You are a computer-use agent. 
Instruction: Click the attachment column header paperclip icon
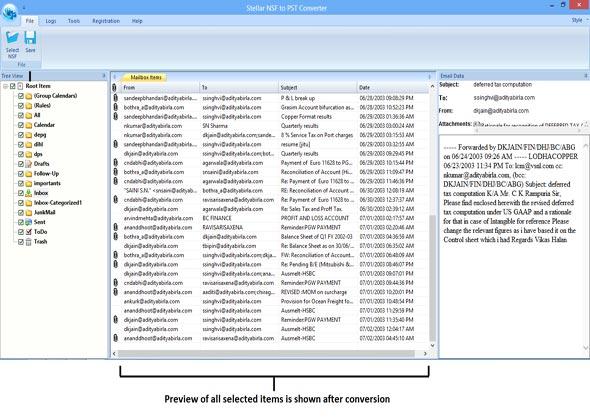[x=114, y=88]
